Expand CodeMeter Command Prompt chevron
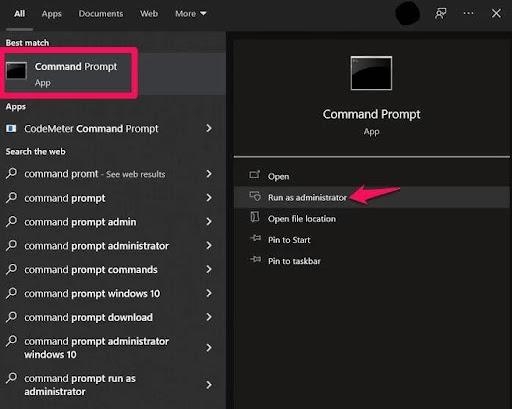The image size is (512, 409). [209, 128]
